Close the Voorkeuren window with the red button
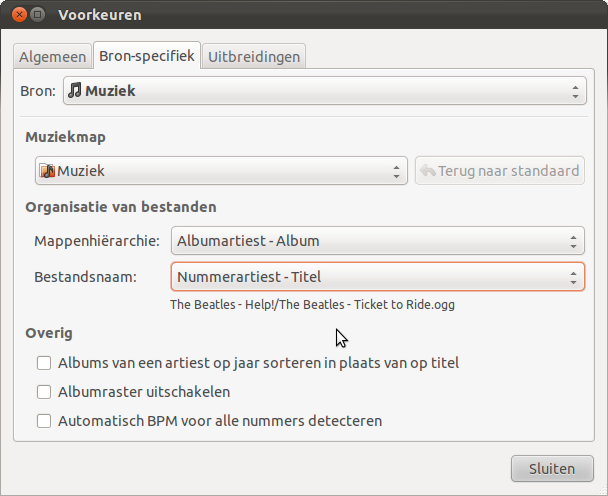 click(x=18, y=15)
